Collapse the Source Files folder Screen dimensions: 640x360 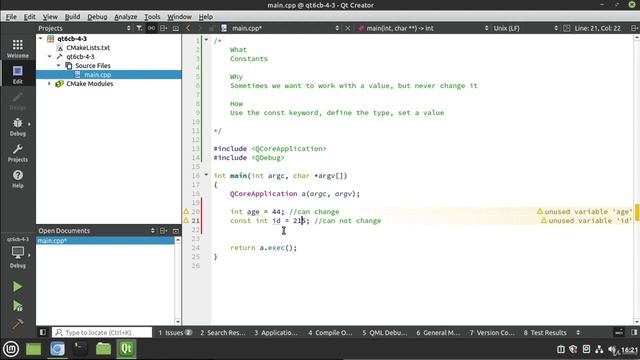pyautogui.click(x=58, y=65)
